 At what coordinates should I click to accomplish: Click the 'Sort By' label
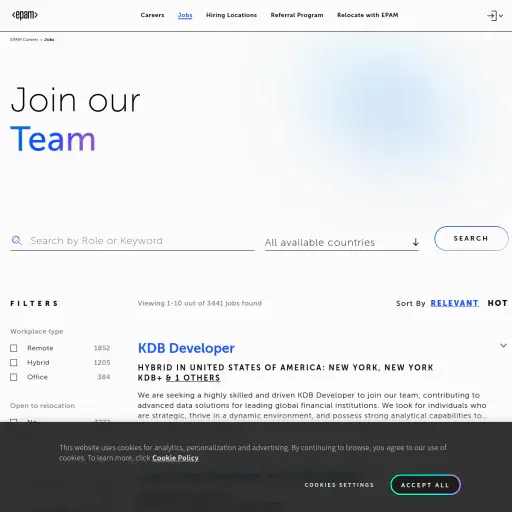tap(411, 303)
